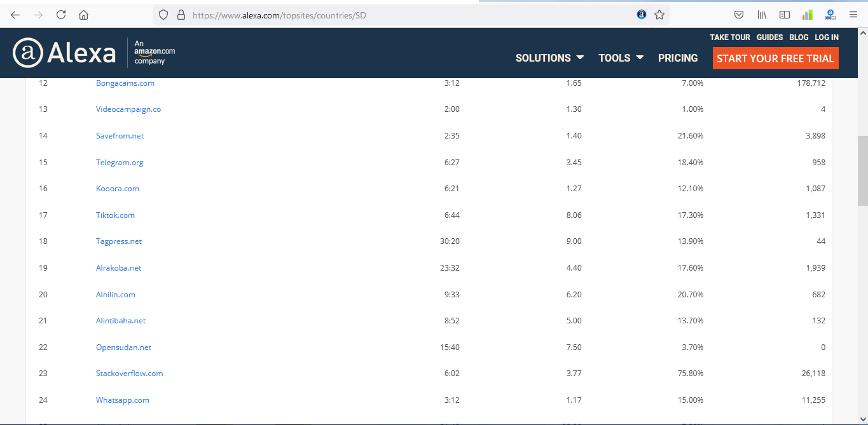Expand the TOOLS dropdown
868x425 pixels.
(x=621, y=58)
